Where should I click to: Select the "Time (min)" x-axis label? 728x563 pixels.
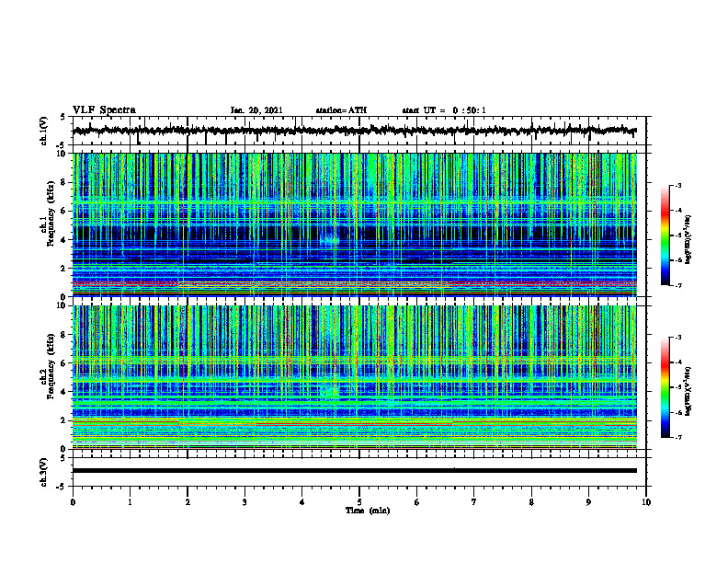pos(368,511)
